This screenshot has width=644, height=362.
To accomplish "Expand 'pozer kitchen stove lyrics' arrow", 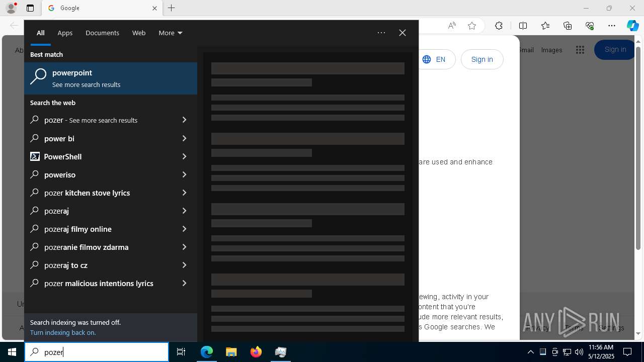I will pos(184,193).
